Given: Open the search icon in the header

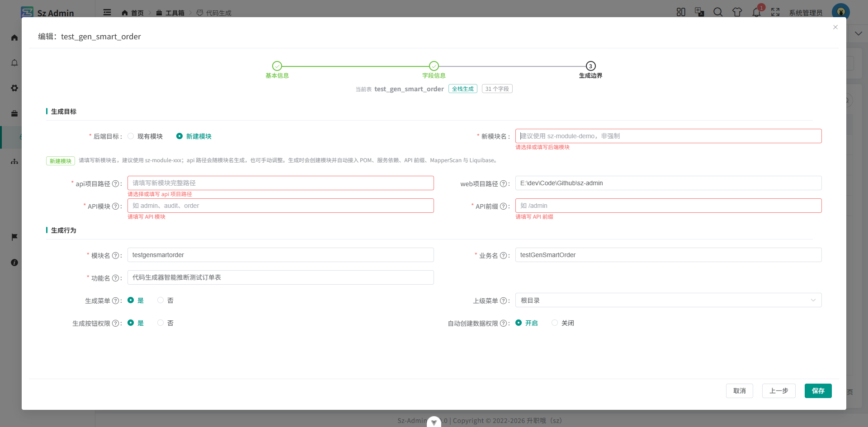Looking at the screenshot, I should point(718,12).
